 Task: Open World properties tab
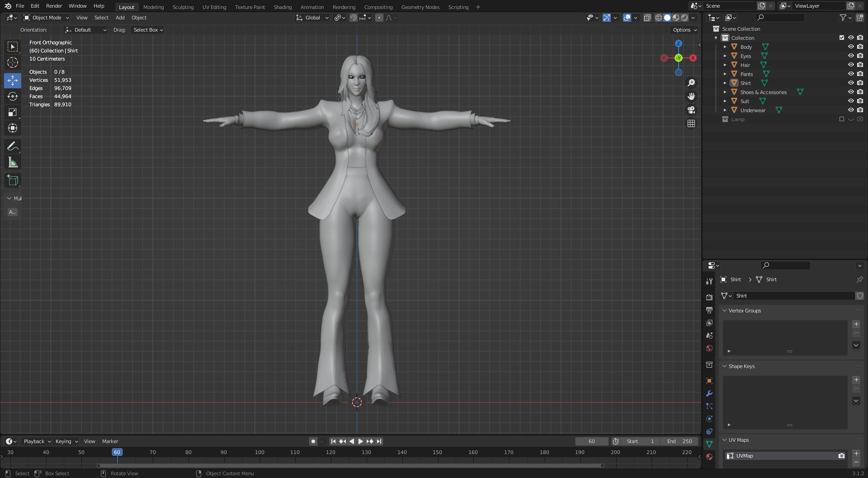coord(709,348)
